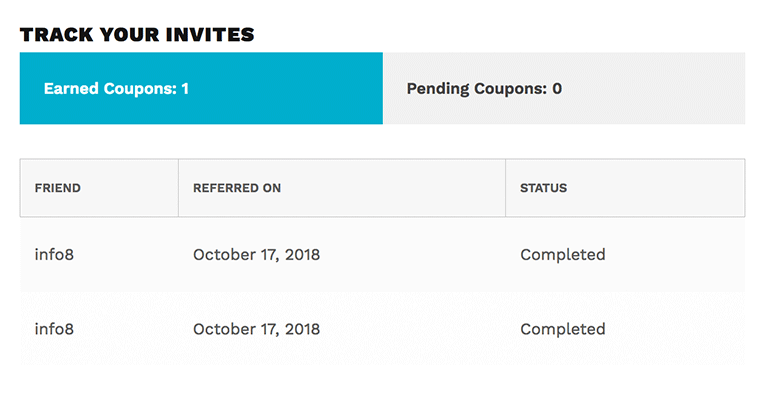The width and height of the screenshot is (765, 410).
Task: Click the word Pending in the grey tab
Action: pyautogui.click(x=438, y=89)
